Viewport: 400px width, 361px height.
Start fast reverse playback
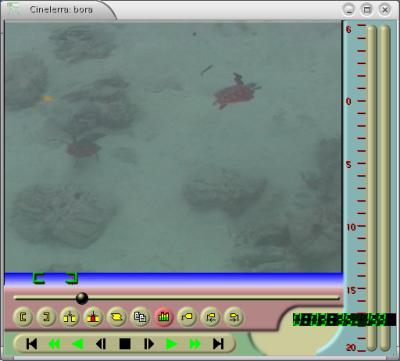click(x=54, y=344)
